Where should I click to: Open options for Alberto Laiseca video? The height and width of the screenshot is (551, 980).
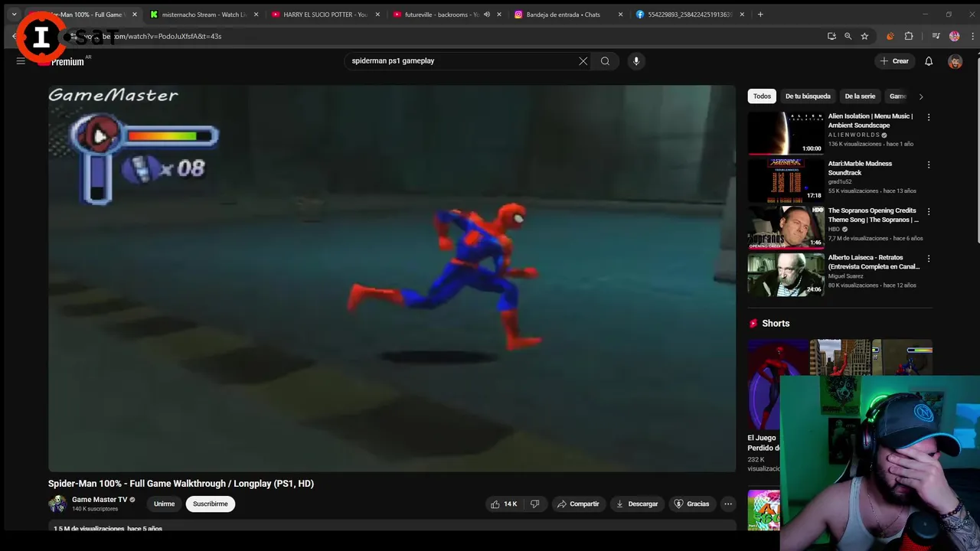click(x=929, y=259)
